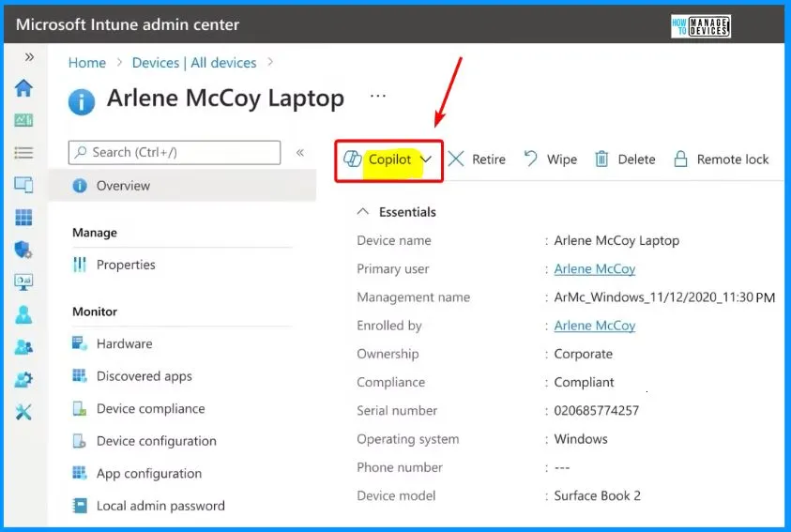Select Overview in resource menu

[x=182, y=186]
